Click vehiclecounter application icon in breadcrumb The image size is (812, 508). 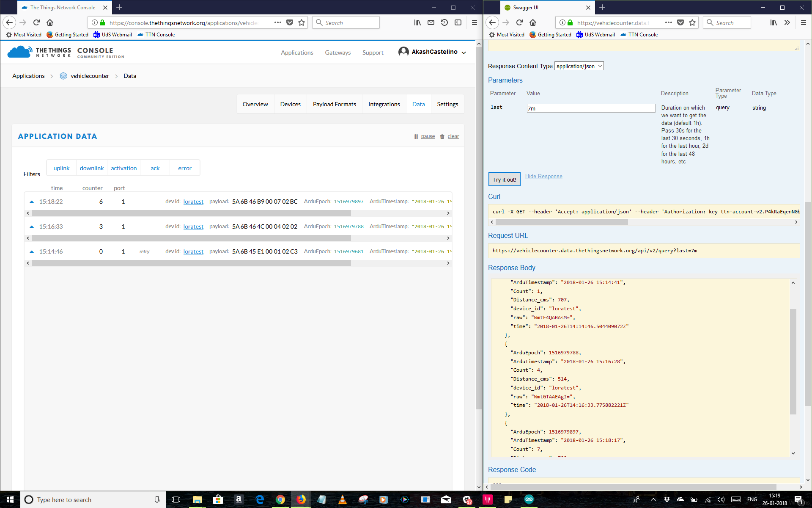coord(63,76)
